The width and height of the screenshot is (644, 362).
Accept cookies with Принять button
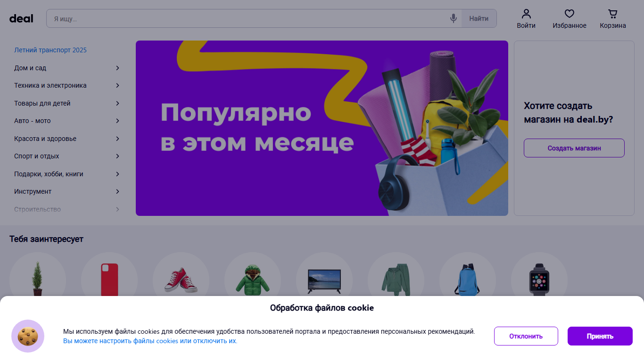[x=600, y=336]
